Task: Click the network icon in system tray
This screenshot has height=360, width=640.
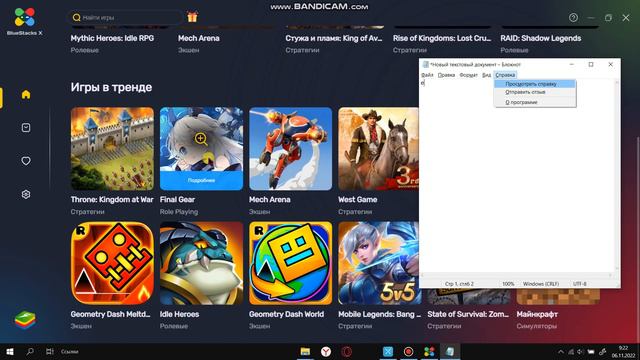Action: pyautogui.click(x=571, y=352)
